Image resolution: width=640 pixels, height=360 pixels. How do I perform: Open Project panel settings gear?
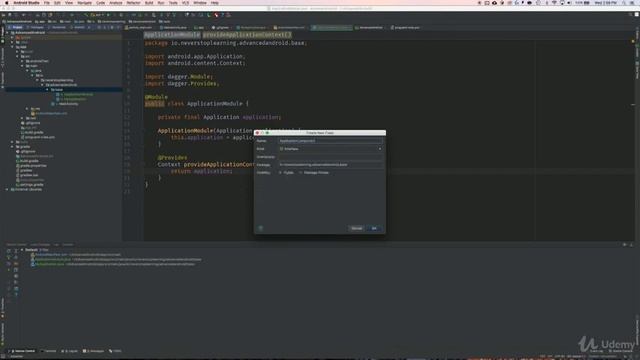tap(112, 27)
